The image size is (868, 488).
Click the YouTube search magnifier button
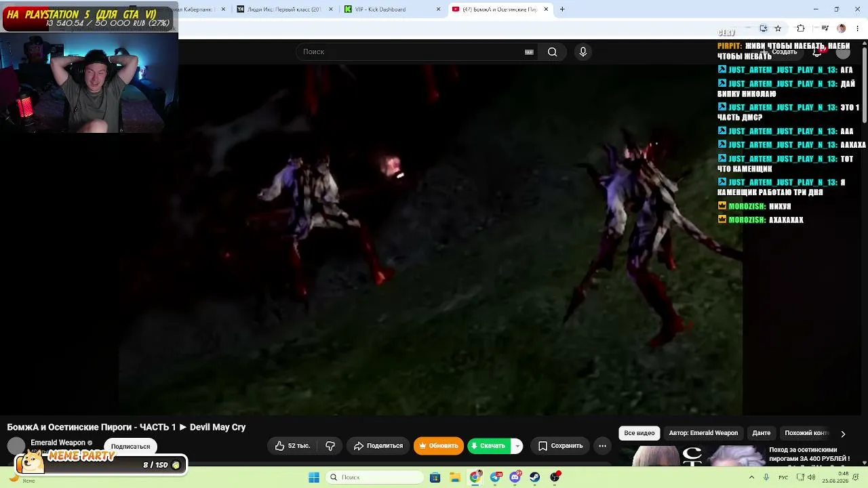[552, 52]
